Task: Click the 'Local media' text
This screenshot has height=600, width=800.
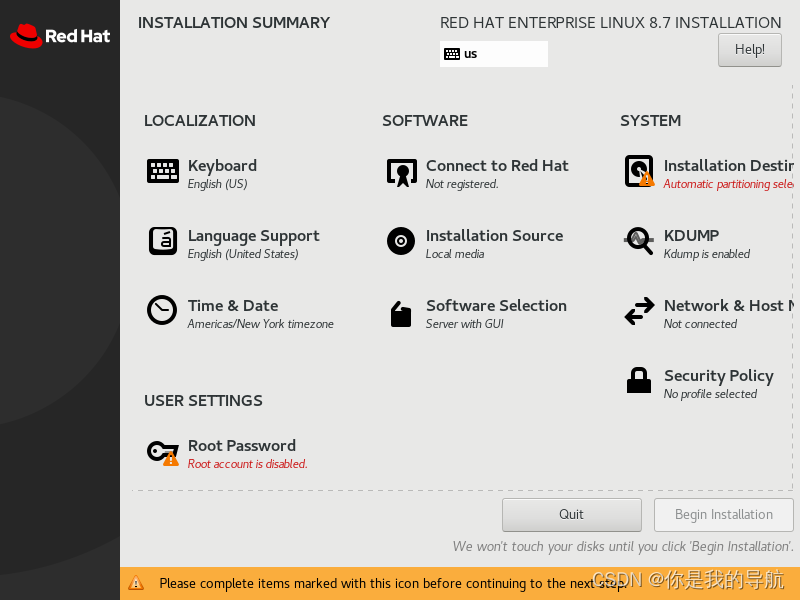Action: pyautogui.click(x=455, y=254)
